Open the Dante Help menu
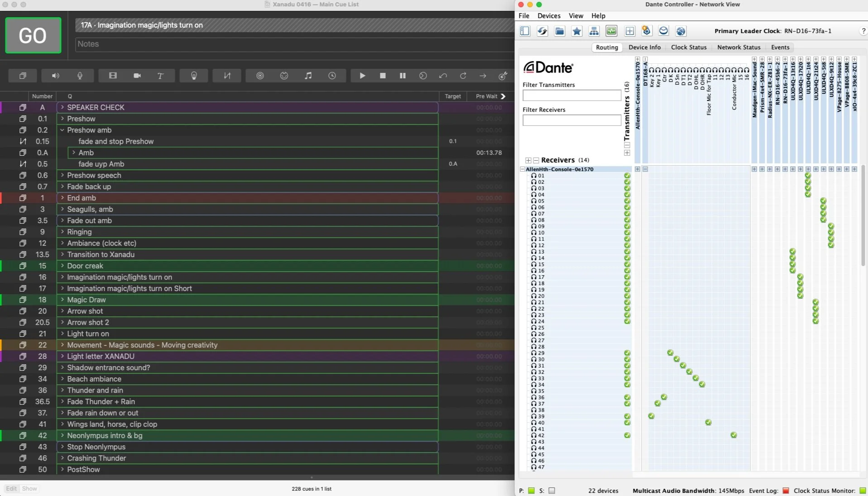Viewport: 868px width, 496px height. click(x=598, y=15)
